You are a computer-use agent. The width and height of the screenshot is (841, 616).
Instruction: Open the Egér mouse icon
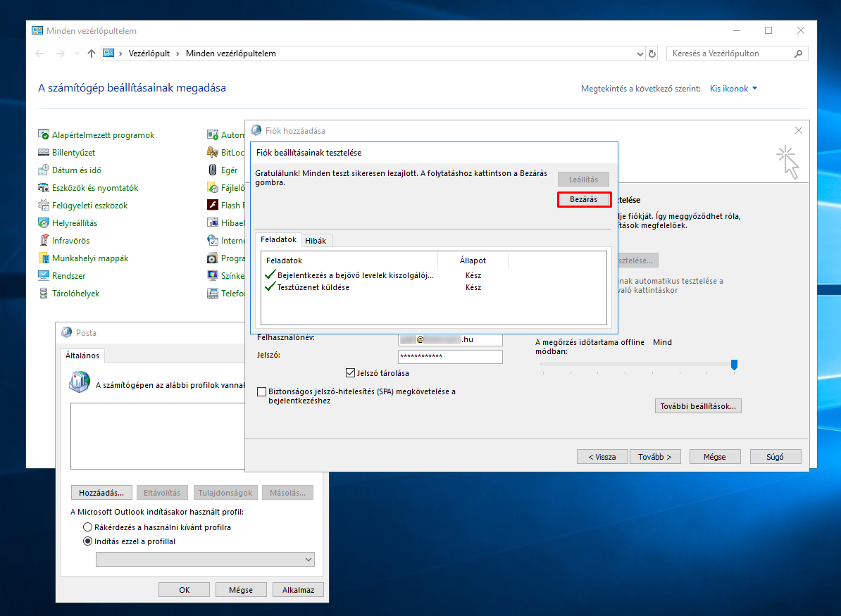click(213, 170)
